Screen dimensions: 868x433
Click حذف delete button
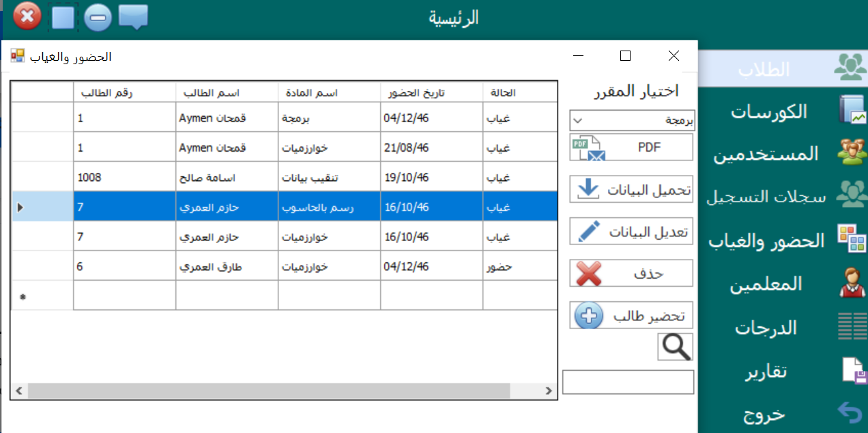pos(631,273)
